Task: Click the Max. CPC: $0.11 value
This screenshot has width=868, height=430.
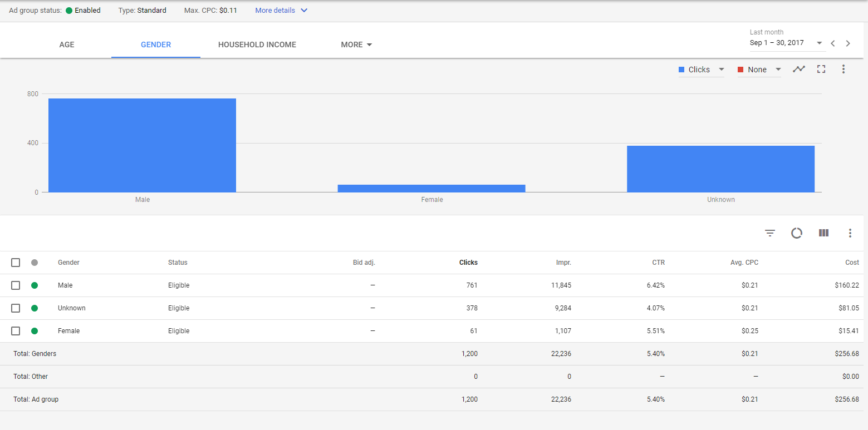Action: tap(210, 11)
